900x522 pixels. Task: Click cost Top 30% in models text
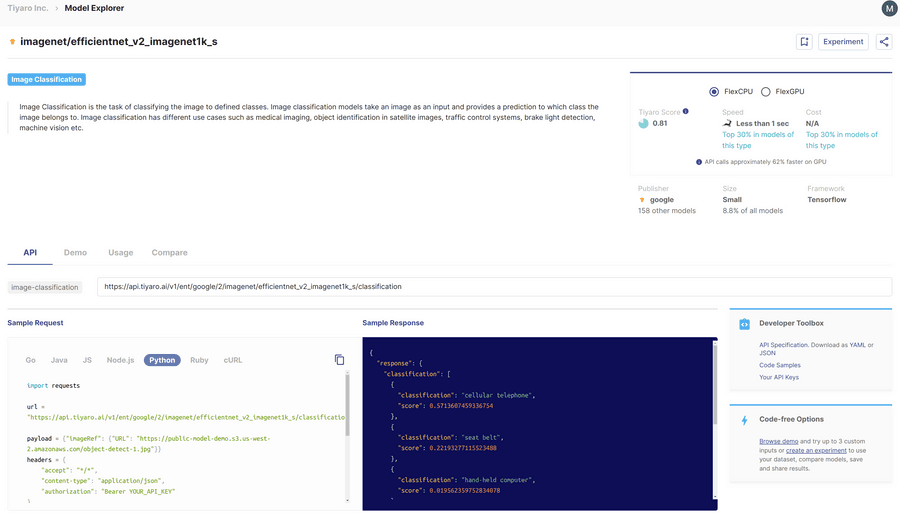(x=841, y=140)
